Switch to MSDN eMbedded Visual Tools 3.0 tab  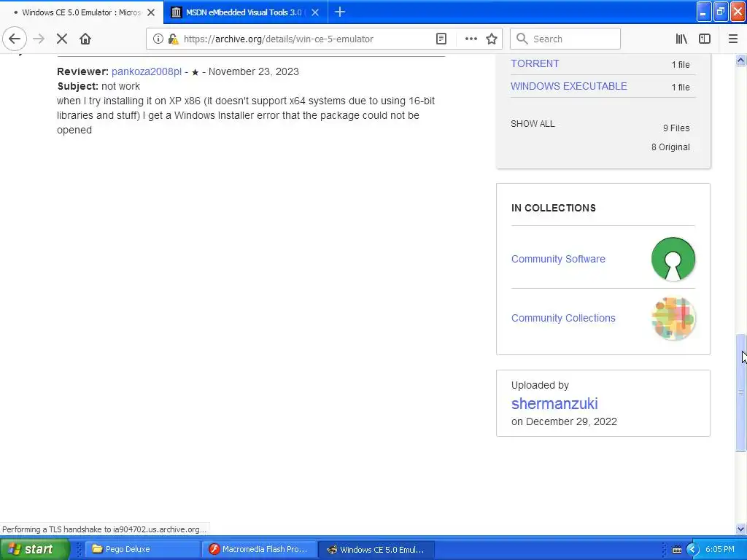click(x=245, y=12)
